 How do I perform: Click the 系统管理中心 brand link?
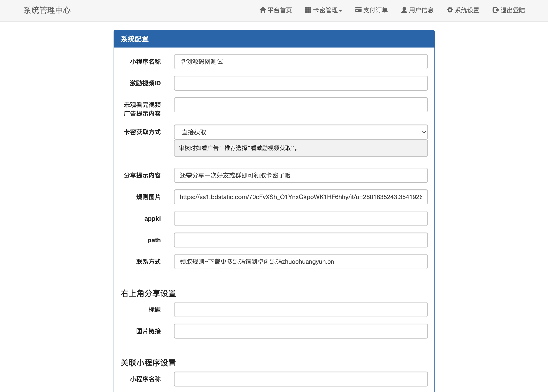tap(47, 10)
